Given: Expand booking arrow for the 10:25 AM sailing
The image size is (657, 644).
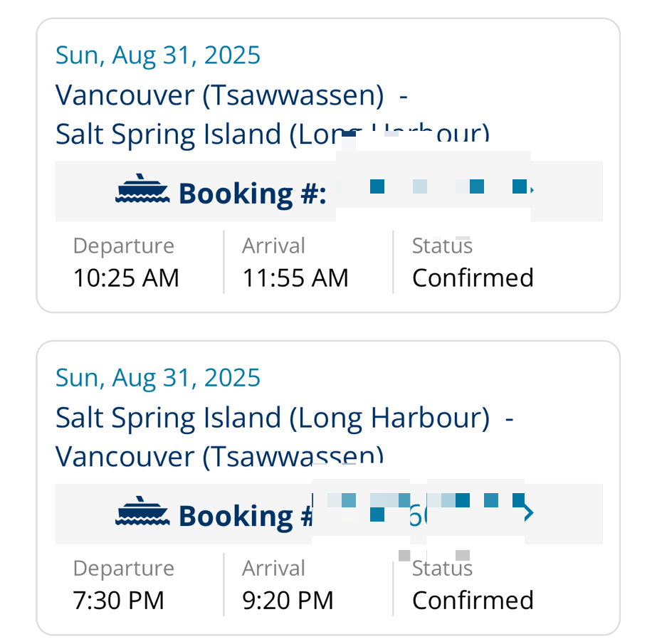Looking at the screenshot, I should [532, 190].
